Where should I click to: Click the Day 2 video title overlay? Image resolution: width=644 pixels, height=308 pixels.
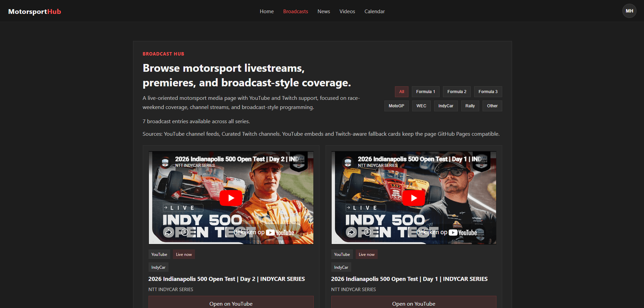tap(237, 159)
